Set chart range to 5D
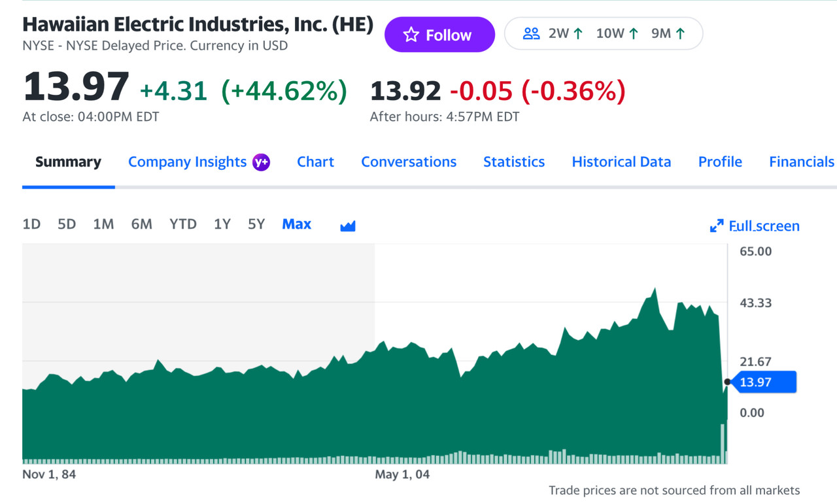 67,224
